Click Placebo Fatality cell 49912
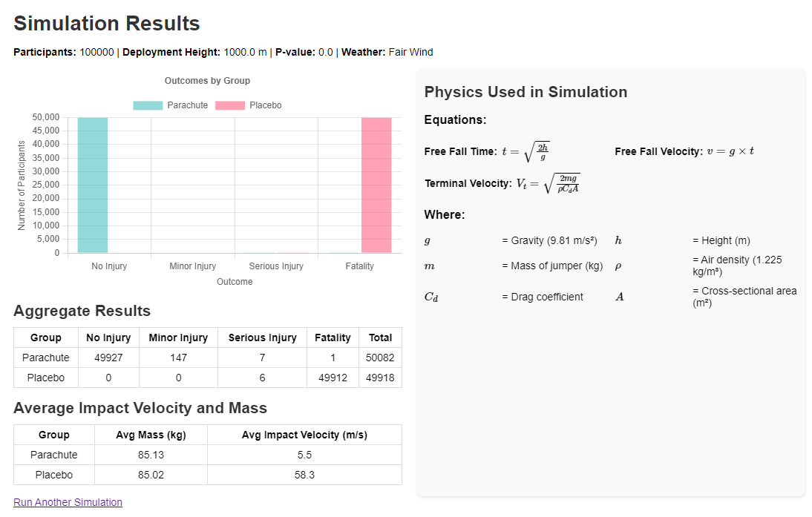Image resolution: width=812 pixels, height=517 pixels. coord(333,378)
